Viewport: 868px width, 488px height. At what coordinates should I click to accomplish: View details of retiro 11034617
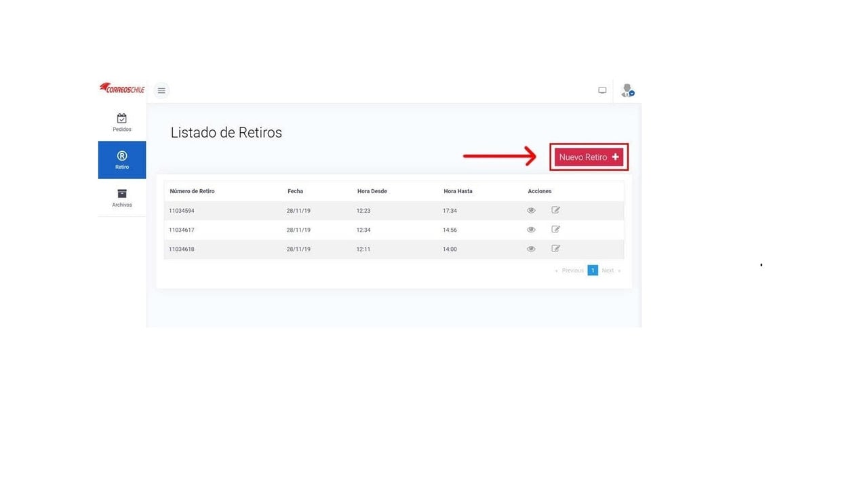point(531,230)
